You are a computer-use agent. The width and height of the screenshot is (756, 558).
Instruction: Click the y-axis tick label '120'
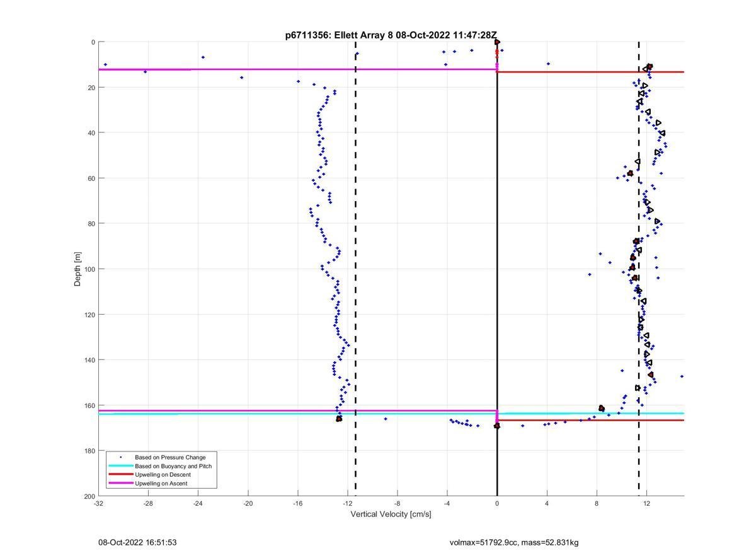[x=89, y=315]
